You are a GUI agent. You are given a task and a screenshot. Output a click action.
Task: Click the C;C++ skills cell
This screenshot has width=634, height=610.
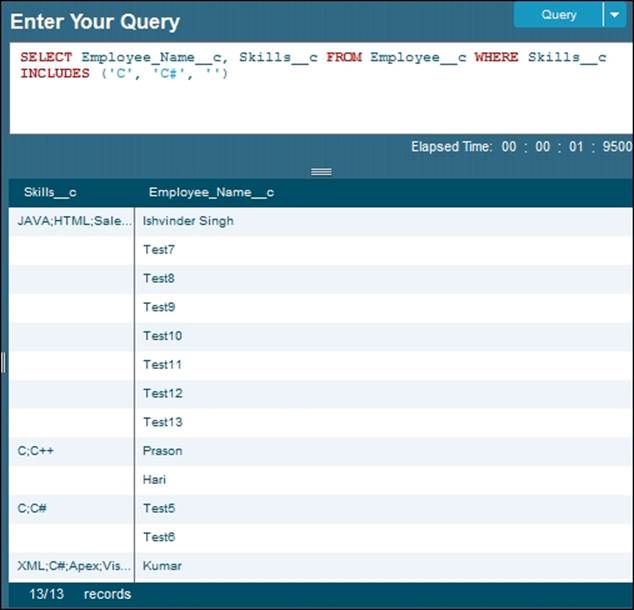(x=38, y=451)
